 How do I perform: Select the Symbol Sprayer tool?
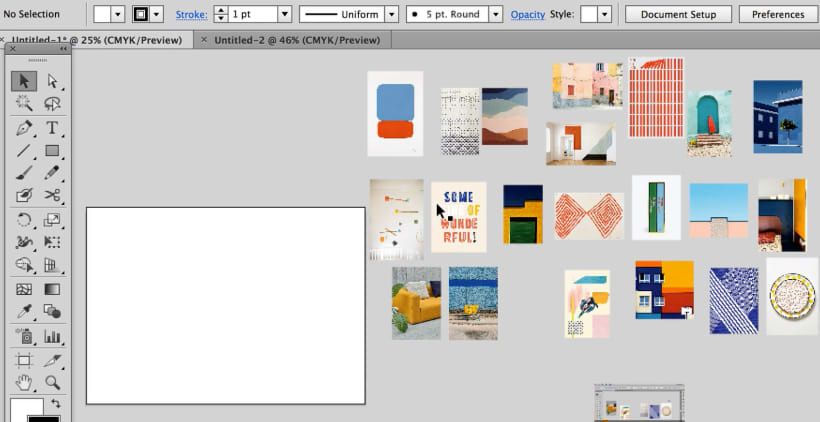24,336
